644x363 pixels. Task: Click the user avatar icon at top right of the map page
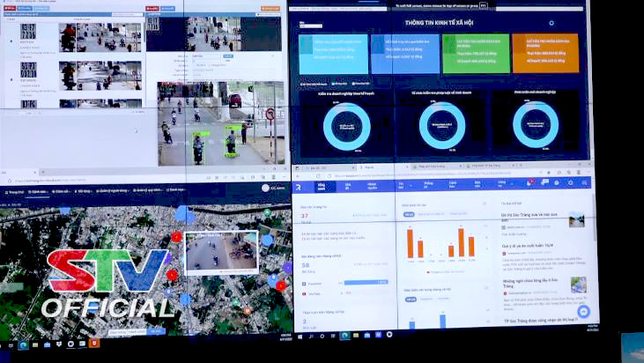click(265, 188)
